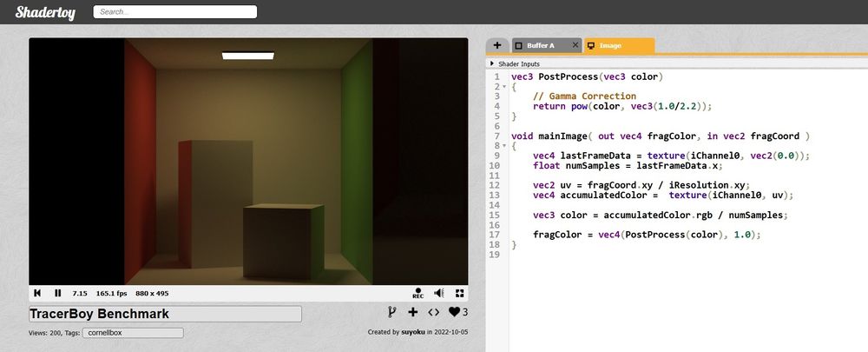Mute the shader audio
868x352 pixels.
pos(439,293)
